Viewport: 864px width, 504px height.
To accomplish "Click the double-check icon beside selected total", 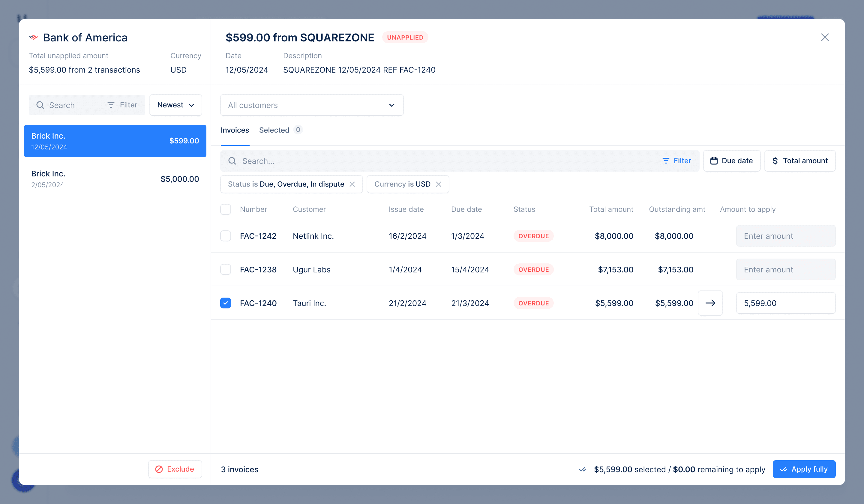I will point(583,469).
